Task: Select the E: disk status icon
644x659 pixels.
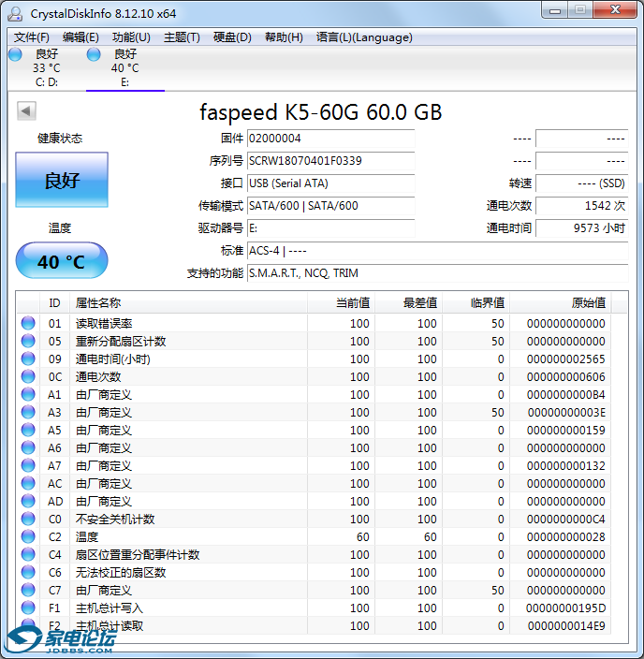Action: coord(94,54)
